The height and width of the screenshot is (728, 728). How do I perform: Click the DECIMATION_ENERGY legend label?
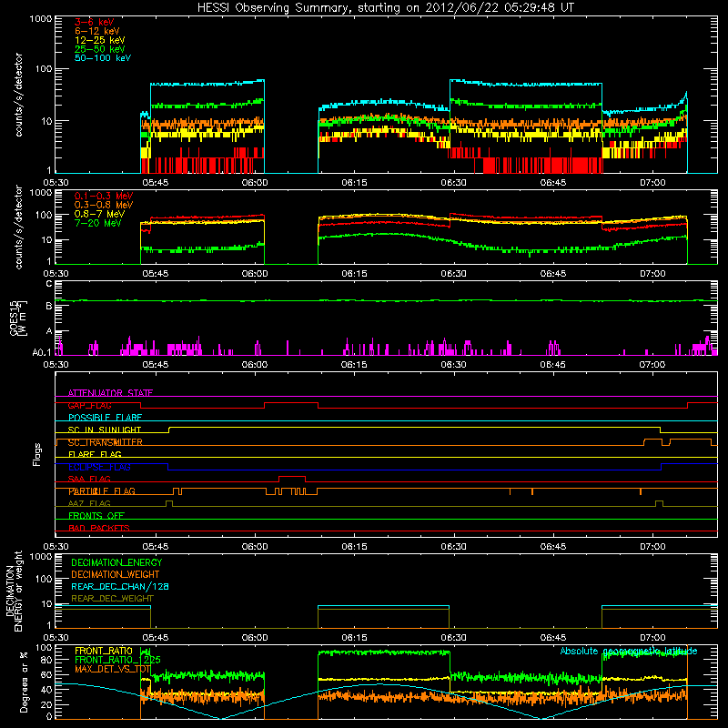tap(116, 562)
